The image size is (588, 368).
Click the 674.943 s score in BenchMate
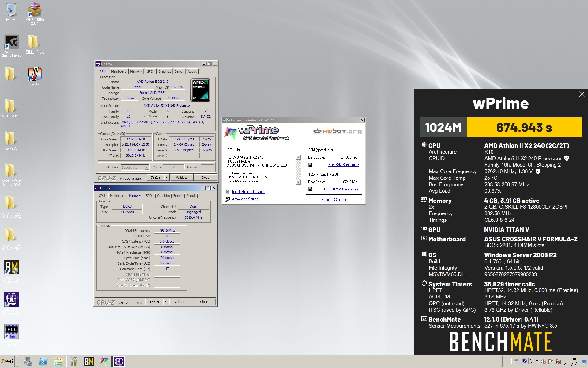click(x=524, y=127)
